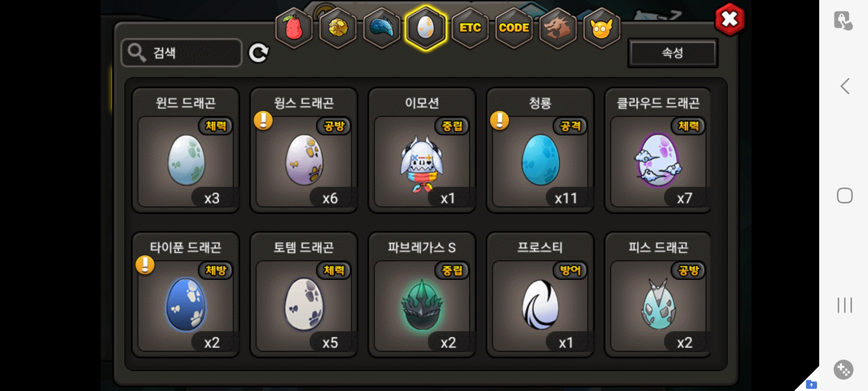868x391 pixels.
Task: Open the dragon head category icon
Action: [x=558, y=28]
